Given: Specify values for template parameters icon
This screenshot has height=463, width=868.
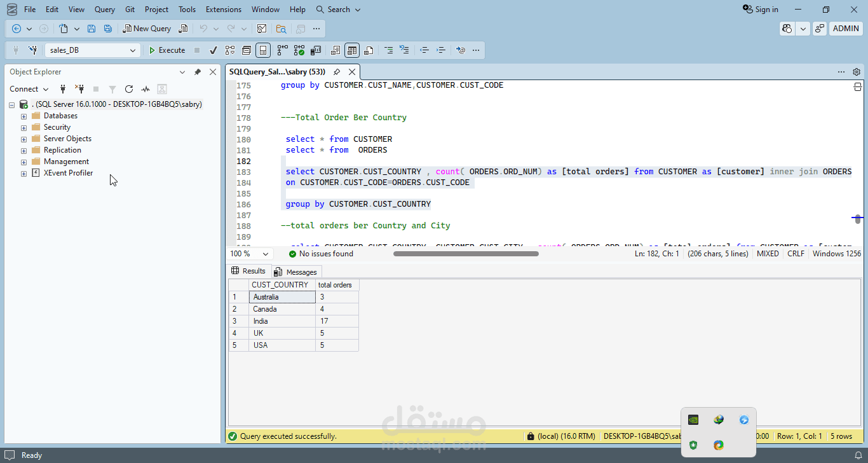Looking at the screenshot, I should point(461,50).
